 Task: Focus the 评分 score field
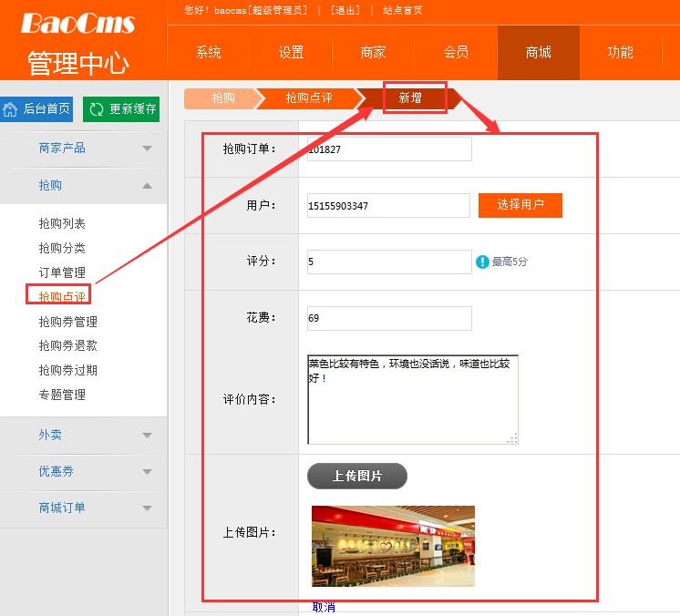coord(389,262)
